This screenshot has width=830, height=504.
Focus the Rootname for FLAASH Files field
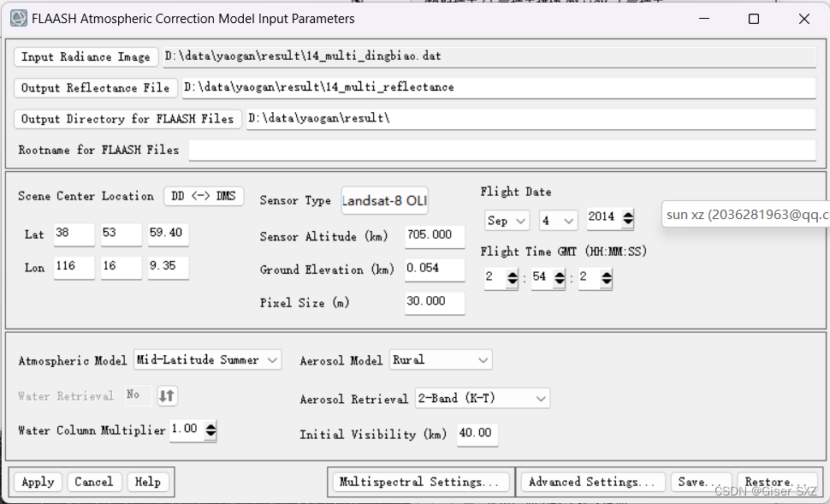click(x=501, y=151)
